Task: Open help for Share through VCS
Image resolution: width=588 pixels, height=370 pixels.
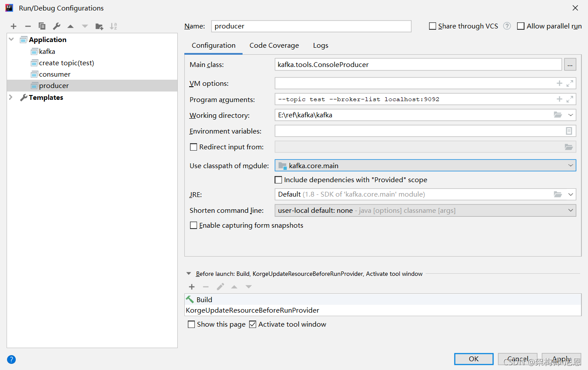Action: 507,26
